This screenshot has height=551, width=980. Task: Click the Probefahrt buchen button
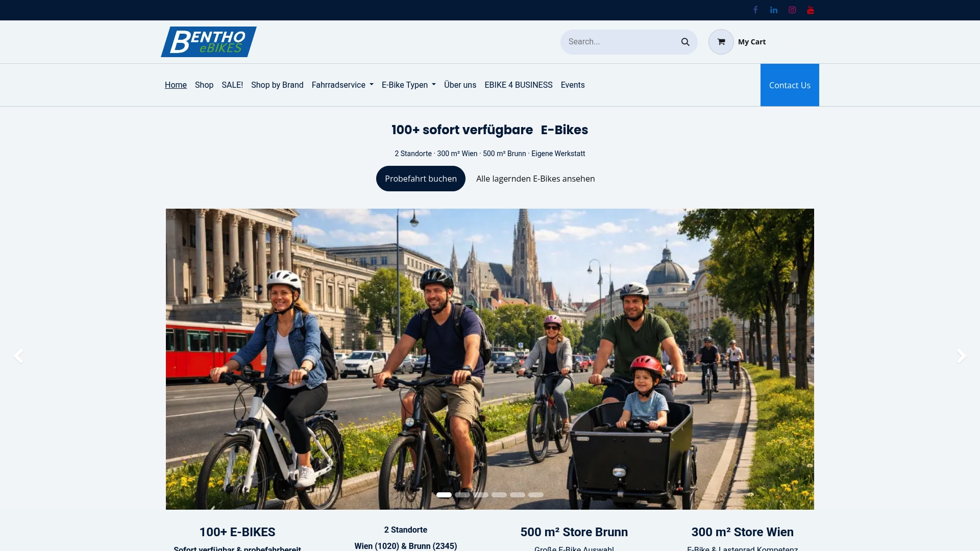point(420,179)
